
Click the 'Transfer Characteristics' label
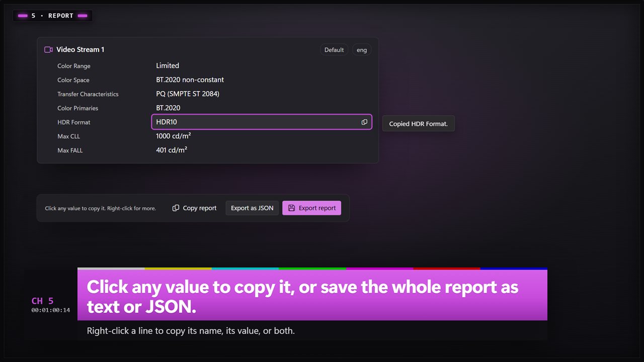pyautogui.click(x=88, y=94)
